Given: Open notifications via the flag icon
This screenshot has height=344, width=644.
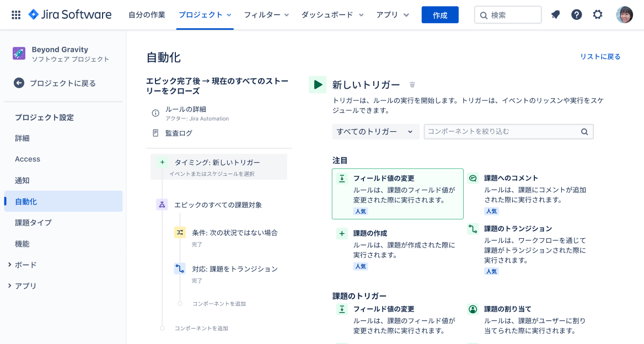Looking at the screenshot, I should tap(556, 15).
